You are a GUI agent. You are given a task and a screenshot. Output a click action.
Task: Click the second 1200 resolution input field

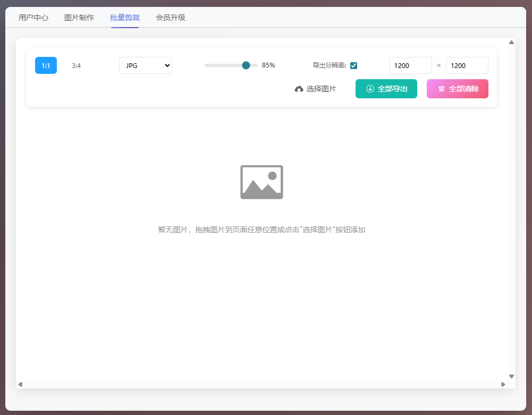(467, 65)
